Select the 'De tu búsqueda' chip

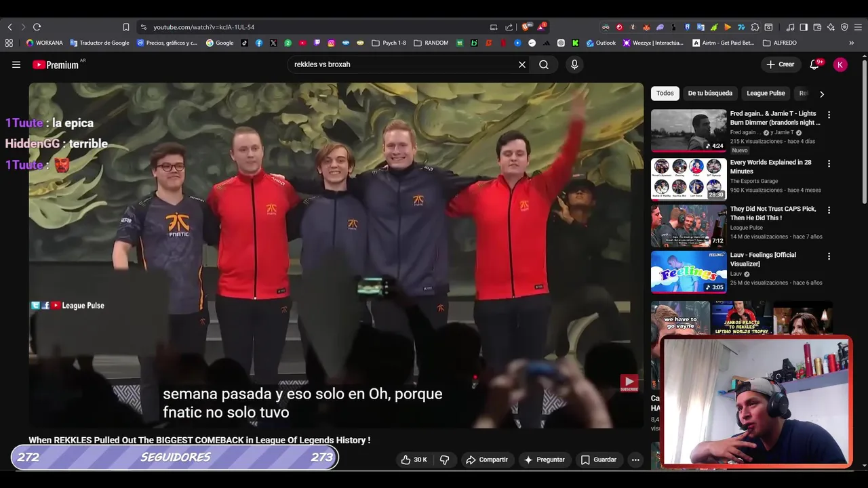710,94
